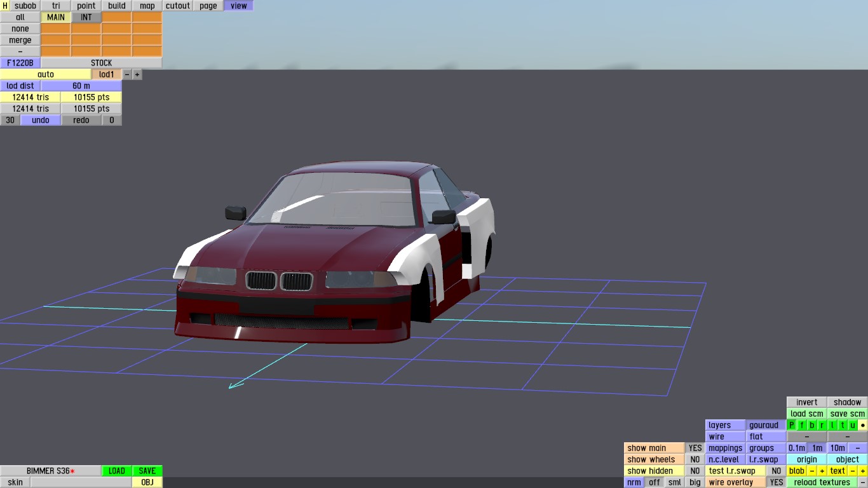Toggle the 'show wheels' NO switch
The height and width of the screenshot is (488, 868).
click(x=695, y=459)
